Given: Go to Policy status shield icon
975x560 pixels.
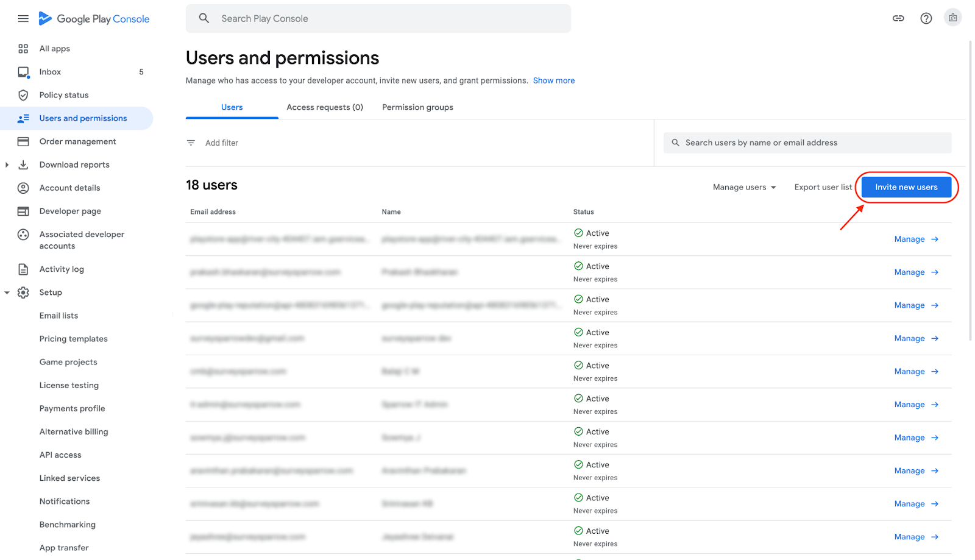Looking at the screenshot, I should tap(23, 95).
